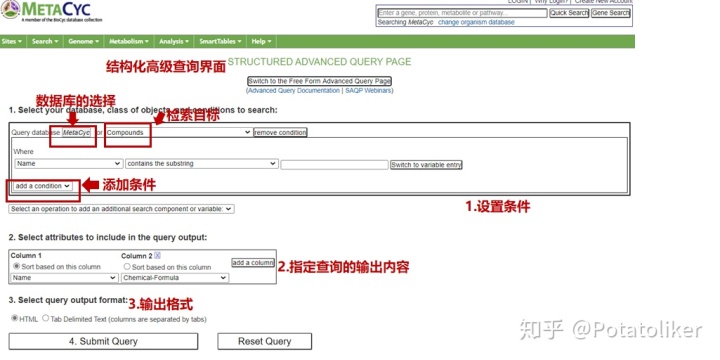The width and height of the screenshot is (720, 360).
Task: Click the 'remove condition' button
Action: (x=280, y=132)
